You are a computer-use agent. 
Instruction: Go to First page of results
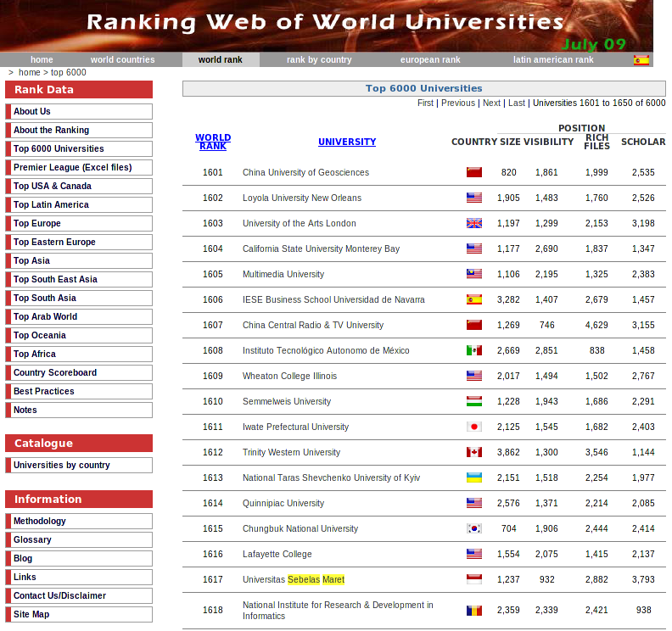point(426,103)
